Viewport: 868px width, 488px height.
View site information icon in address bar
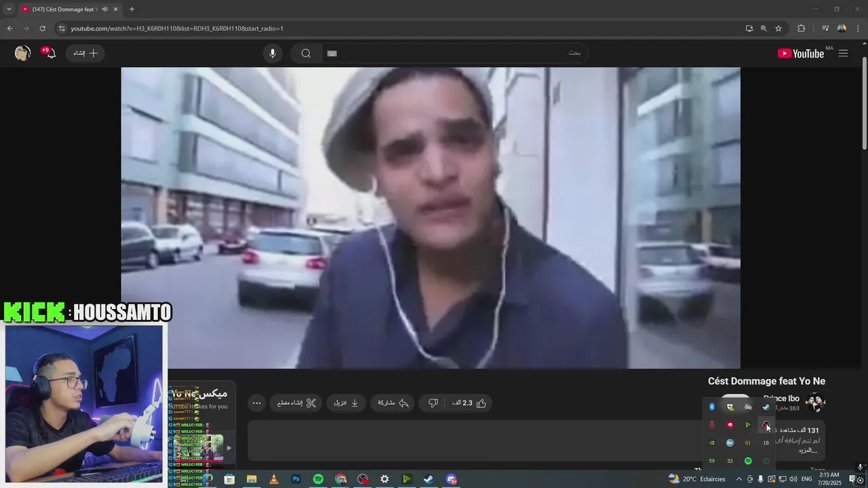pyautogui.click(x=62, y=28)
